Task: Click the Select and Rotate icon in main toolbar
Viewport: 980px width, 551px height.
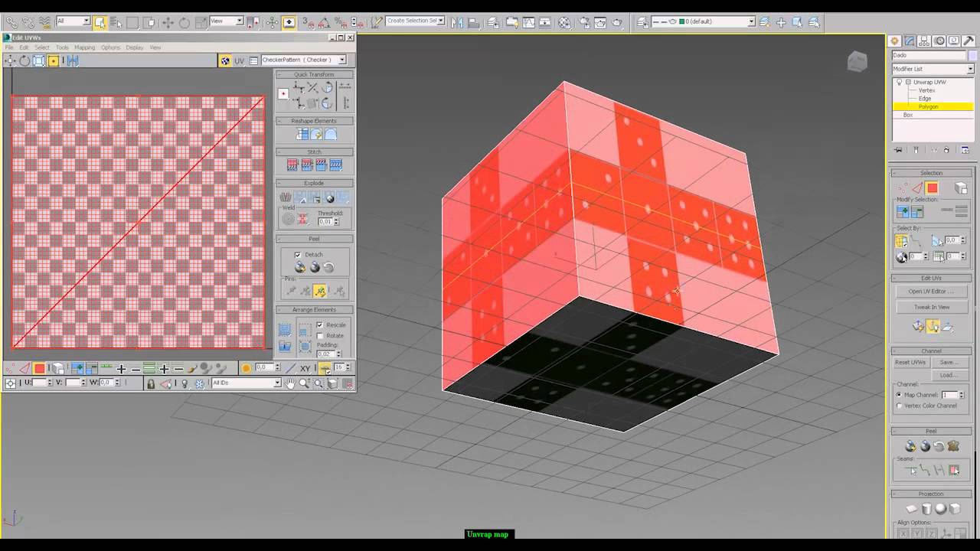Action: point(184,22)
